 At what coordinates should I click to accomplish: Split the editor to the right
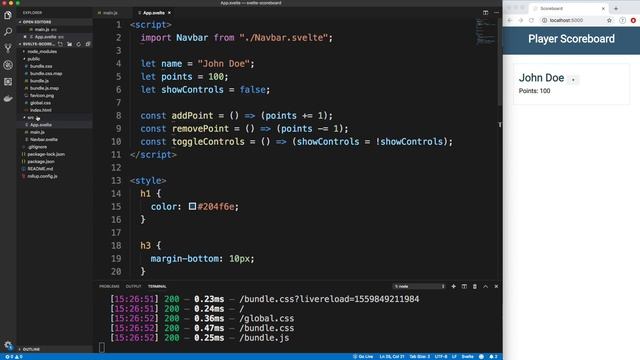[x=485, y=13]
